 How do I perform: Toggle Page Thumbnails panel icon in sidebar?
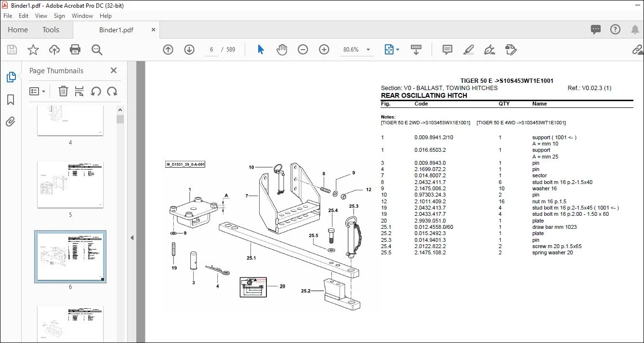coord(11,77)
